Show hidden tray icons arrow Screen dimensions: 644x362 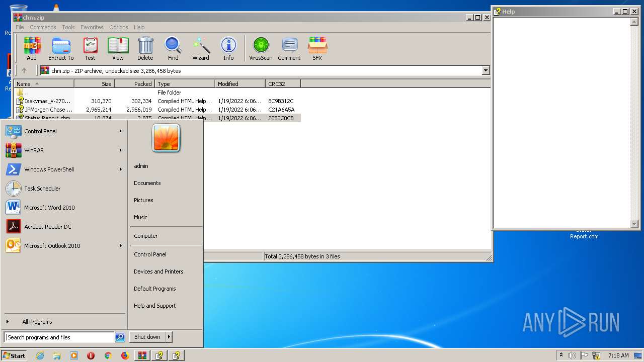click(x=561, y=355)
